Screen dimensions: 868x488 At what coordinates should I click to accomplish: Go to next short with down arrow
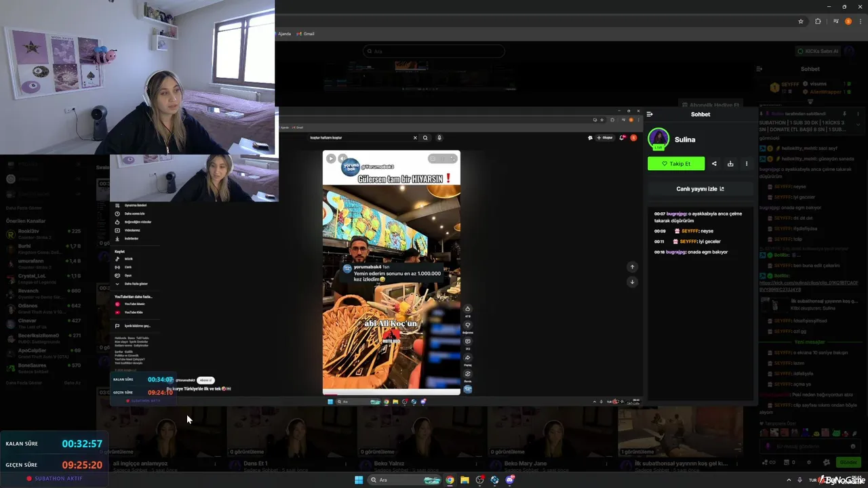pos(632,282)
